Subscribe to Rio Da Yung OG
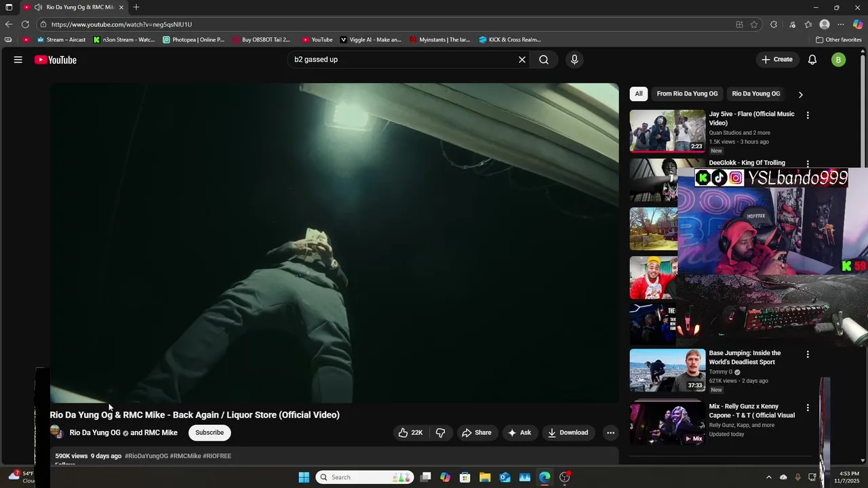 210,432
